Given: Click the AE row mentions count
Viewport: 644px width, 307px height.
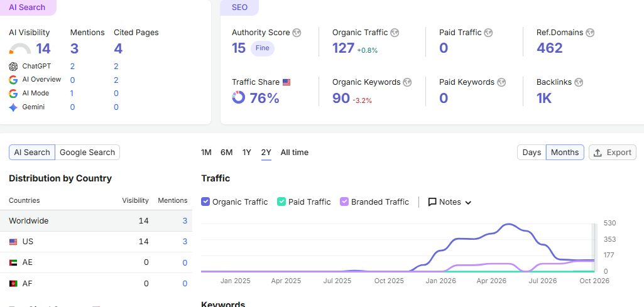Looking at the screenshot, I should point(185,262).
